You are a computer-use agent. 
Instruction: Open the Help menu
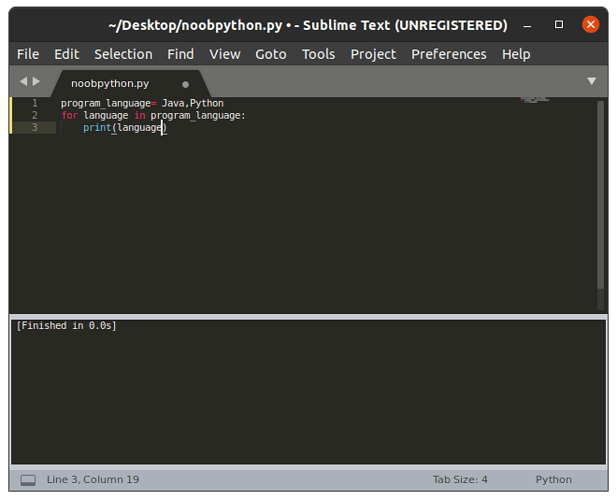(x=516, y=54)
